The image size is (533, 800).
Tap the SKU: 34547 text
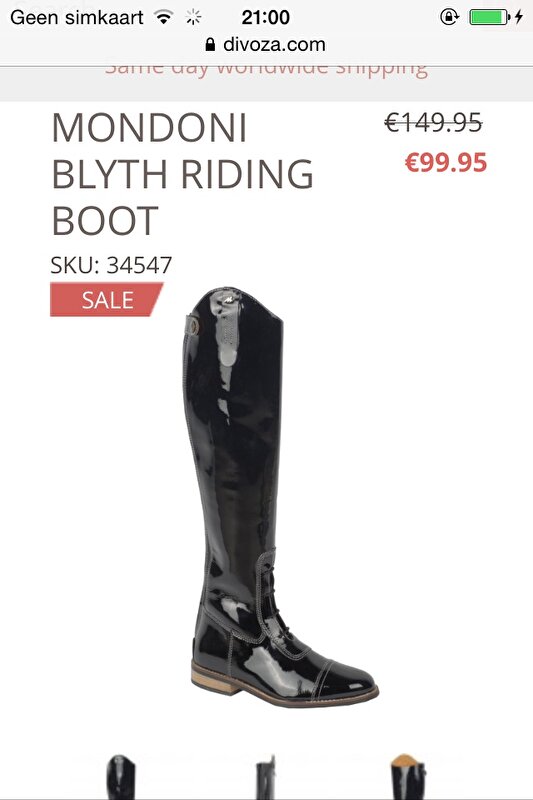pos(111,265)
